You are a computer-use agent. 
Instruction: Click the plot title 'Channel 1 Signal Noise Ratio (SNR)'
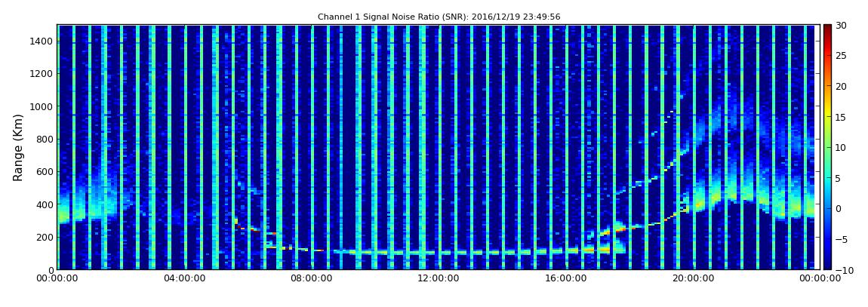(x=439, y=17)
